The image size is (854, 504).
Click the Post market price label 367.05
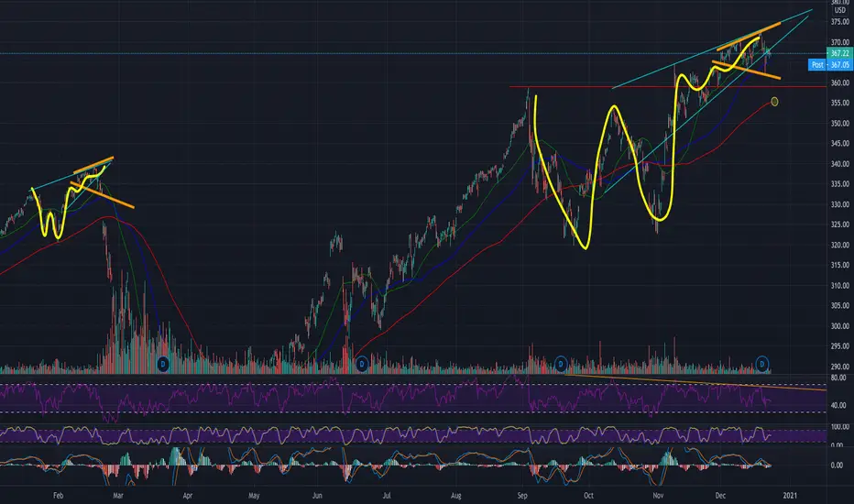[x=829, y=65]
